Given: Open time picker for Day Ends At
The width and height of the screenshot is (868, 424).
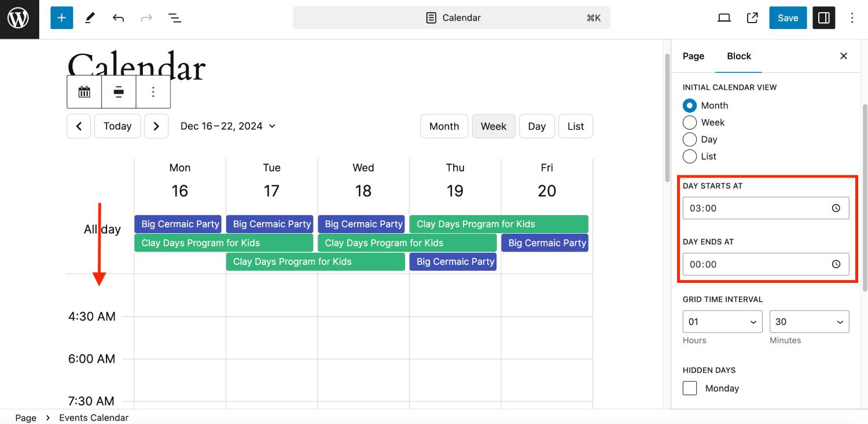Looking at the screenshot, I should tap(836, 264).
